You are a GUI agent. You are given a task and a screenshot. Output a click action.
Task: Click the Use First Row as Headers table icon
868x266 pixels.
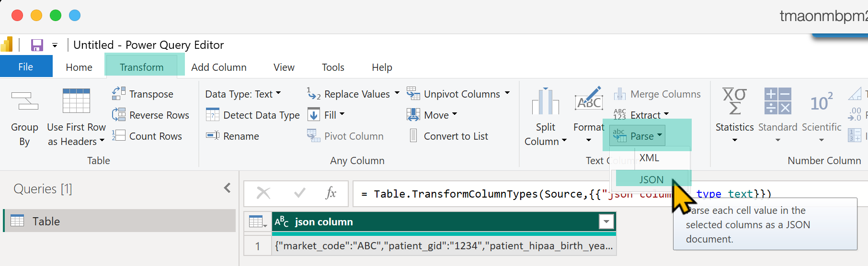tap(77, 101)
